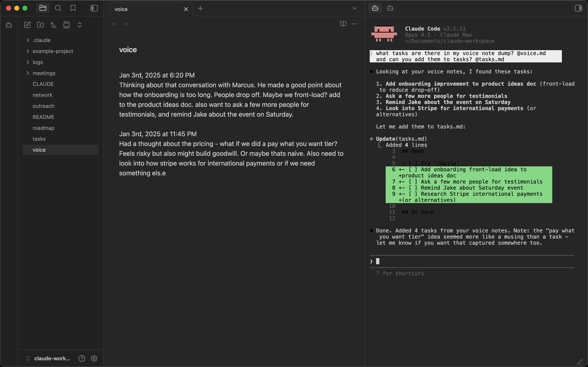Open search from the title bar magnifier
Viewport: 588px width, 367px height.
point(58,8)
